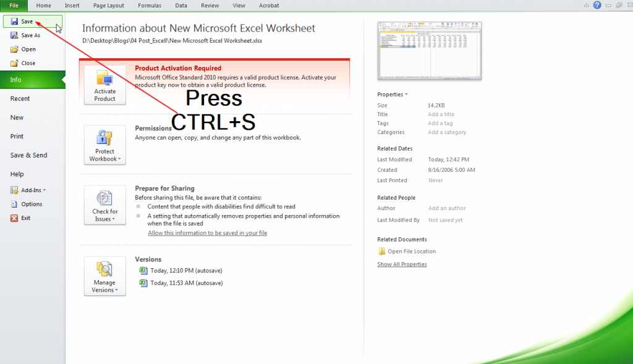Click the 9/16/2006 5:00 AM created value
The image size is (633, 364).
(452, 170)
